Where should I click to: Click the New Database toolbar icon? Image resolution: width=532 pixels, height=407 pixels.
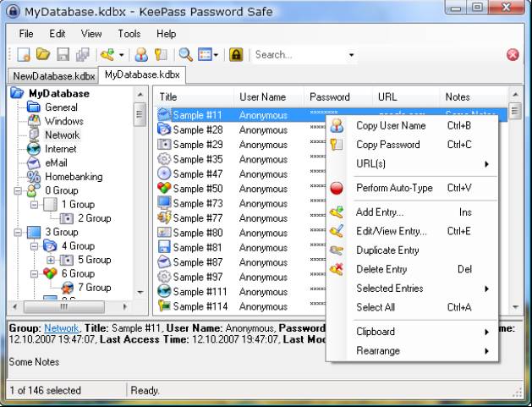point(24,54)
